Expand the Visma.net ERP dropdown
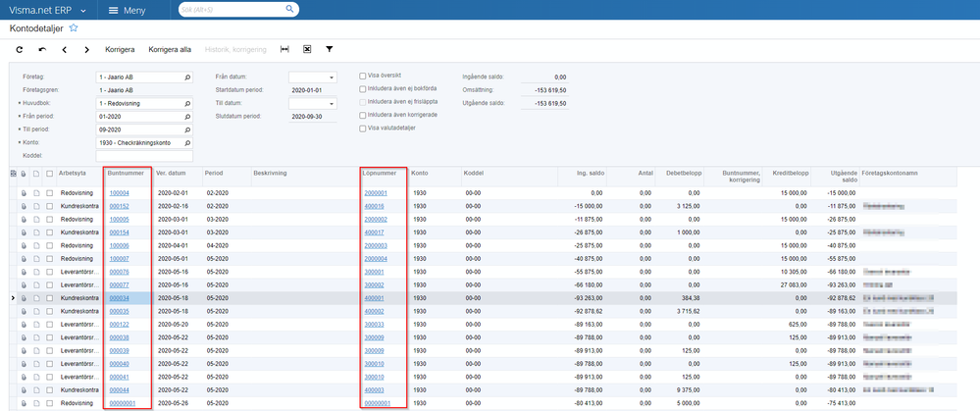Viewport: 980px width, 411px height. pos(82,10)
